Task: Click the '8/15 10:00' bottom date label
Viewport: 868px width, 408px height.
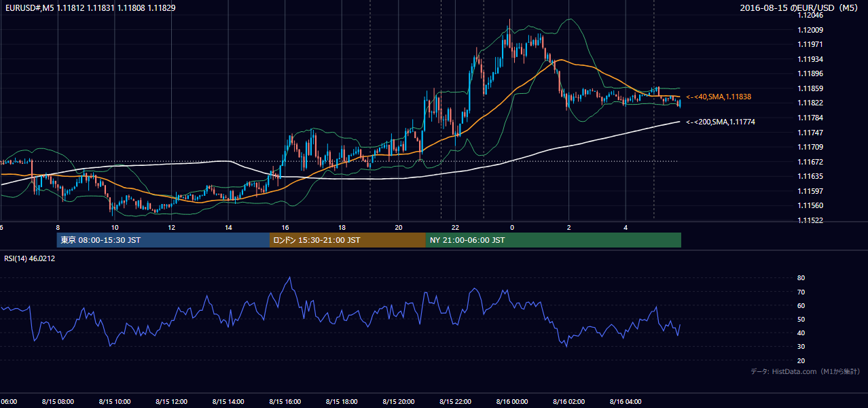Action: 115,401
